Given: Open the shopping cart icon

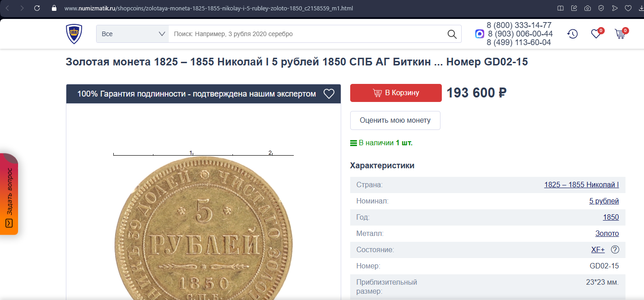Looking at the screenshot, I should [620, 34].
